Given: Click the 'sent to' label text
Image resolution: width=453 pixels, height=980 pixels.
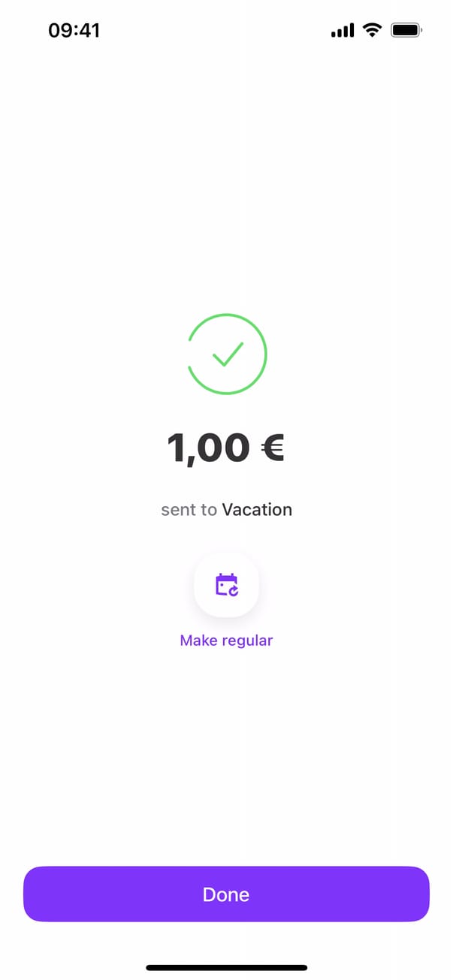Looking at the screenshot, I should [189, 510].
